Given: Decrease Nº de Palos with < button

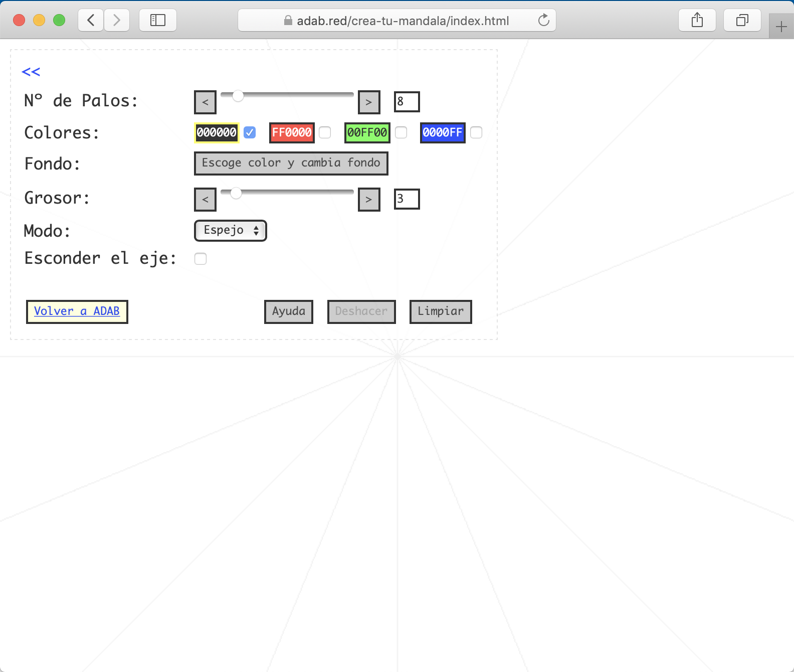Looking at the screenshot, I should (205, 102).
